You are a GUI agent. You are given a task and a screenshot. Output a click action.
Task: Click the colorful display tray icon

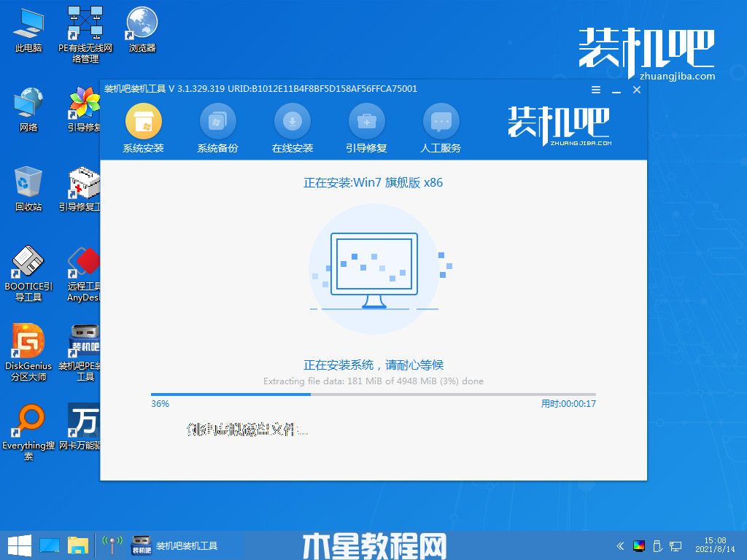click(639, 546)
